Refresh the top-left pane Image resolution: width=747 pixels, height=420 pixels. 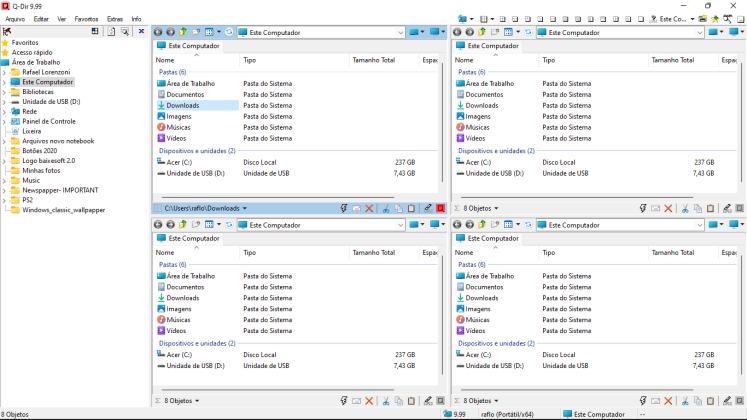point(229,32)
